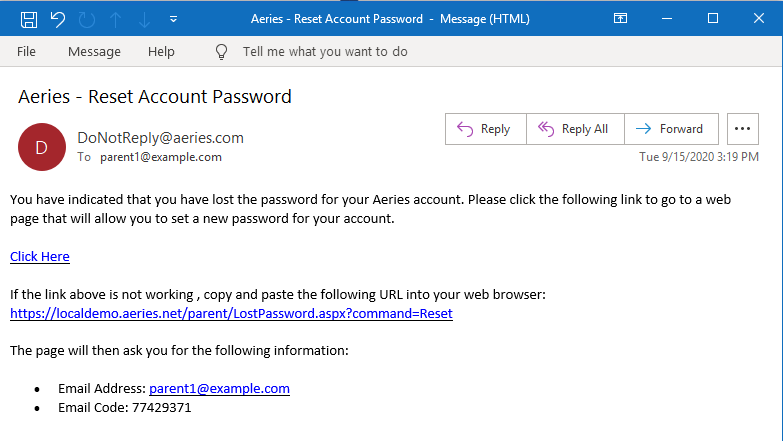This screenshot has height=441, width=783.
Task: Click recipient parent1@example.com in To line
Action: tap(161, 157)
